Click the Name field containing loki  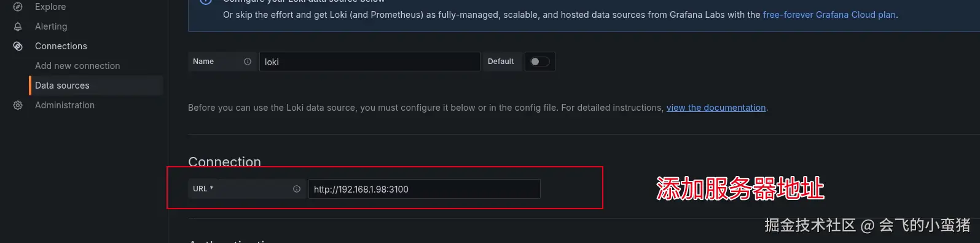click(370, 62)
